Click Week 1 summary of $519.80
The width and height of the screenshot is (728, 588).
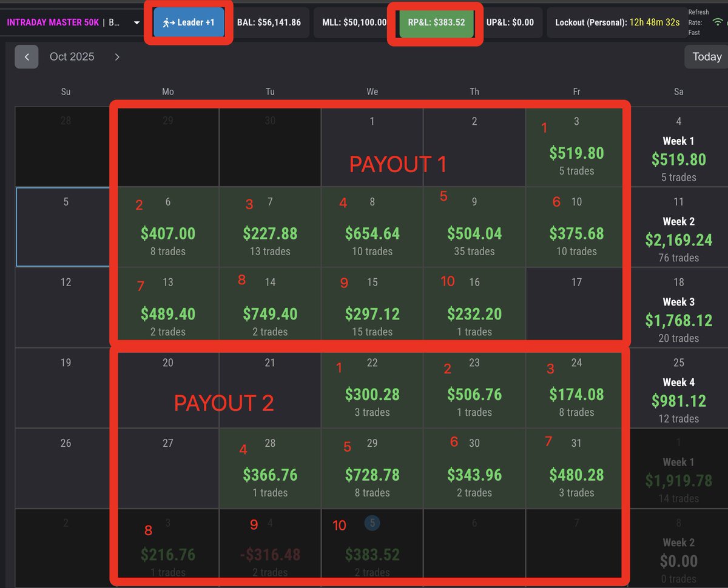pyautogui.click(x=678, y=147)
